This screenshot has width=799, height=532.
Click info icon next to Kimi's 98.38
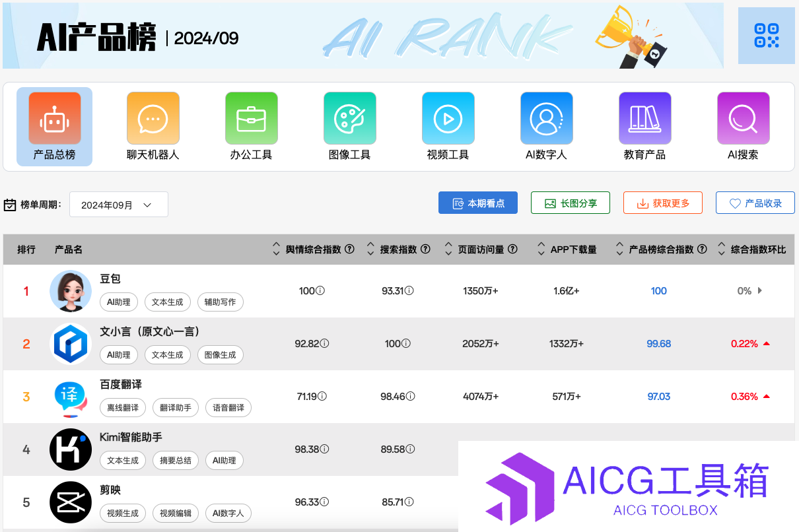[x=324, y=449]
